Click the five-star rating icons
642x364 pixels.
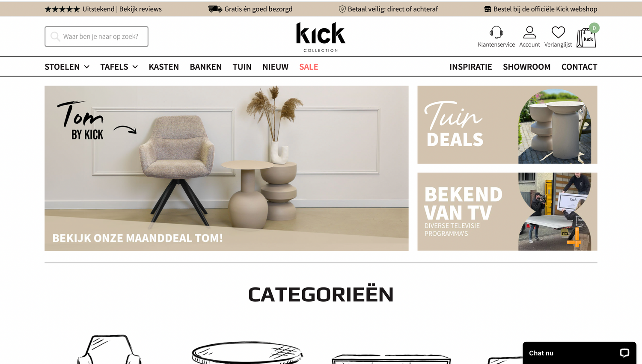click(62, 9)
